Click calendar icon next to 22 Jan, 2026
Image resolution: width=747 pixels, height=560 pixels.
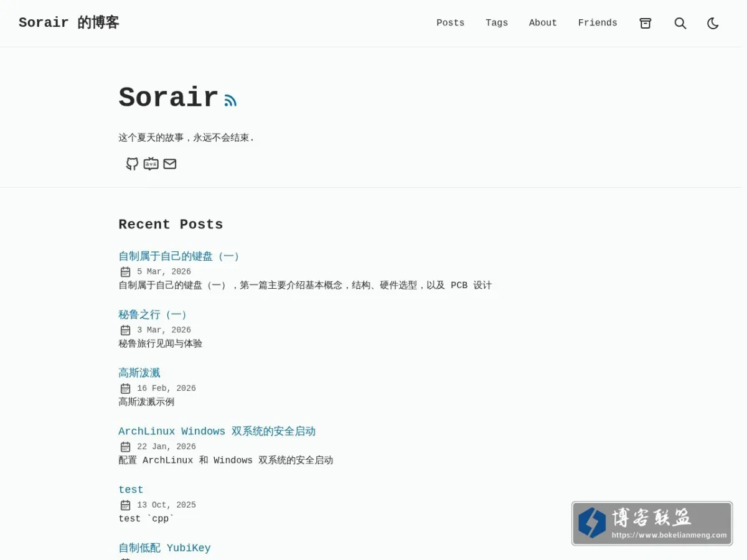(x=125, y=447)
